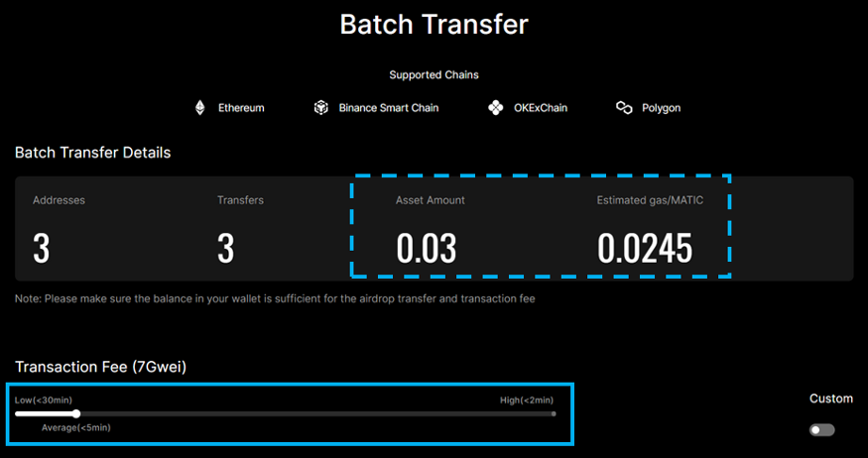
Task: Click the Asset Amount value 0.03
Action: pyautogui.click(x=427, y=249)
